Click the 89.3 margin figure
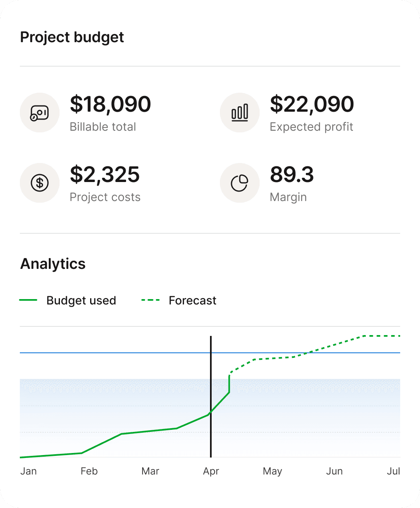The width and height of the screenshot is (420, 508). pos(292,175)
